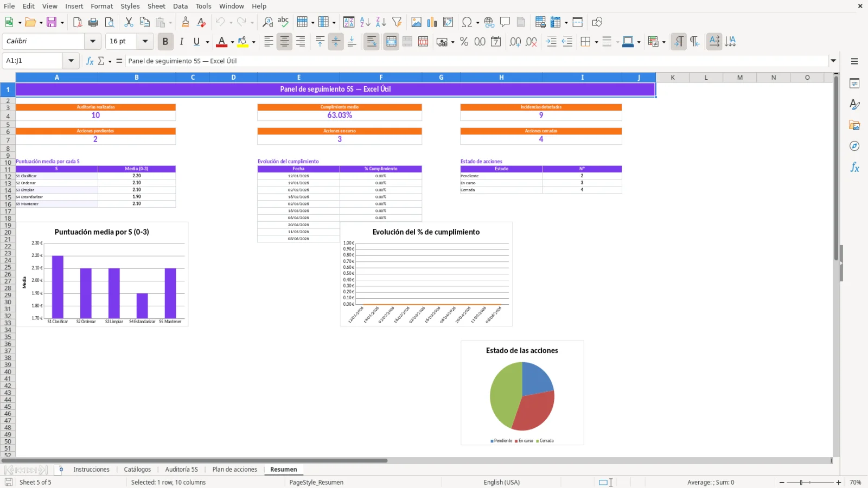This screenshot has width=868, height=488.
Task: Open the borders dropdown arrow
Action: coord(596,42)
